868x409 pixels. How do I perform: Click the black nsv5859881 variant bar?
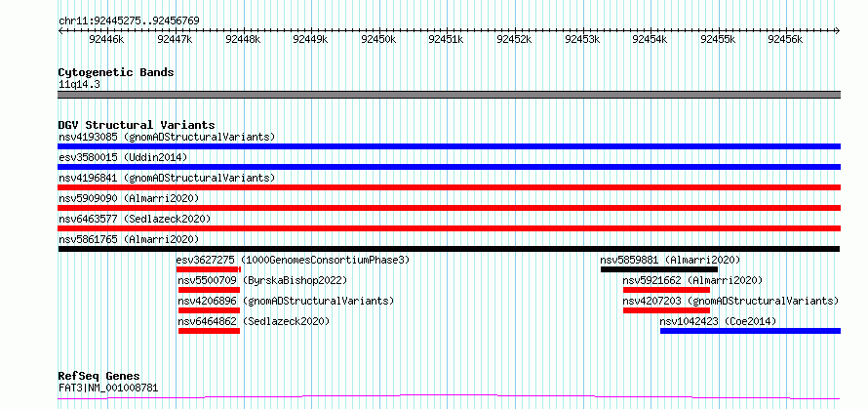[659, 269]
